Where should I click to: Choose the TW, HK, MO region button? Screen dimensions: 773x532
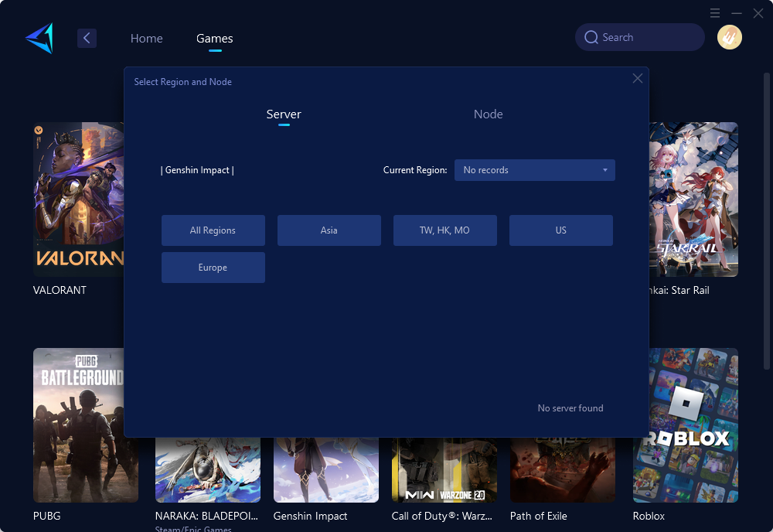[444, 230]
